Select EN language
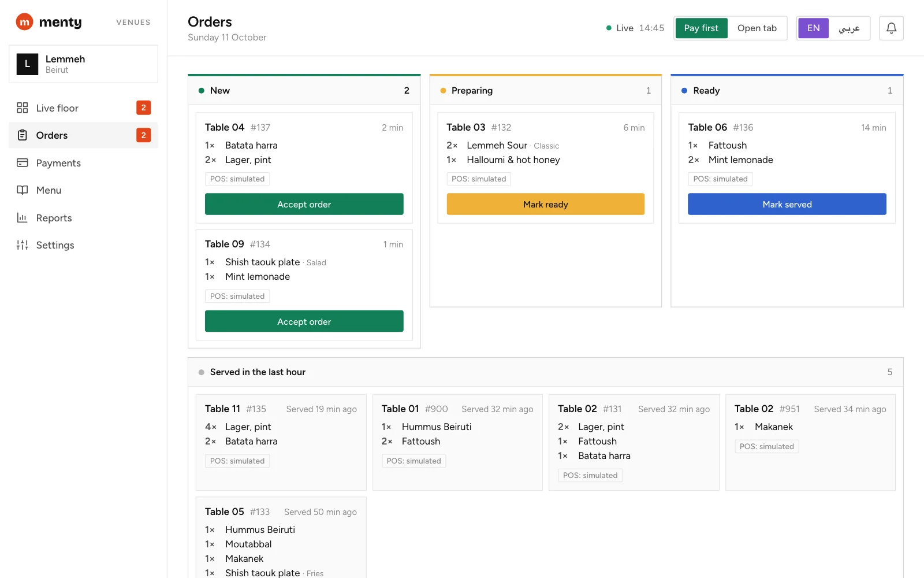 813,28
